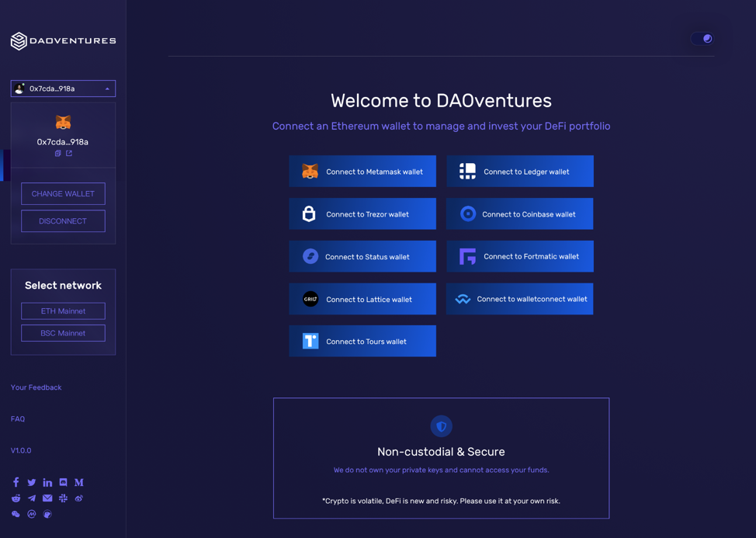Click the email envelope icon
The image size is (756, 538).
click(x=47, y=498)
